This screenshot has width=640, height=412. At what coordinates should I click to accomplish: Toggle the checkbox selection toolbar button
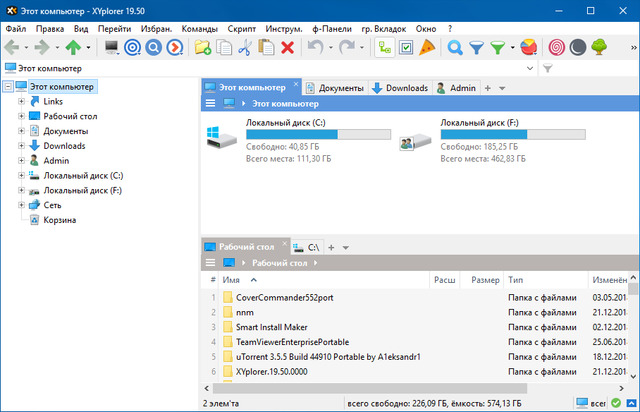(x=406, y=47)
